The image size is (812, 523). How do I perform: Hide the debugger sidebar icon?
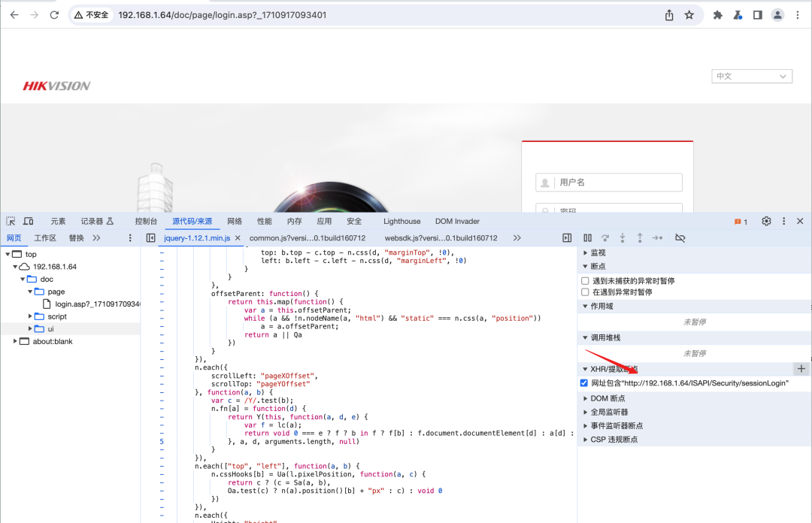(567, 237)
